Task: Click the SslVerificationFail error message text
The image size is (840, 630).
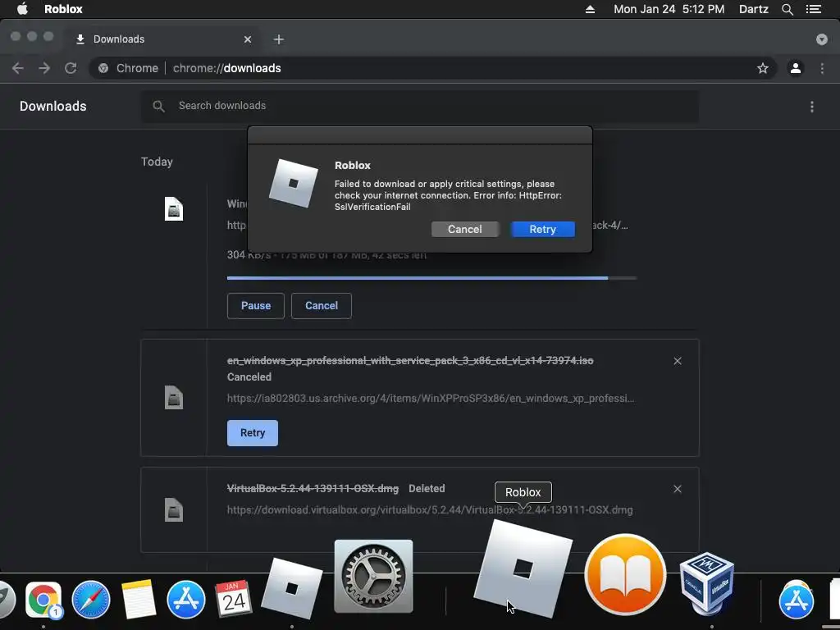Action: tap(448, 195)
